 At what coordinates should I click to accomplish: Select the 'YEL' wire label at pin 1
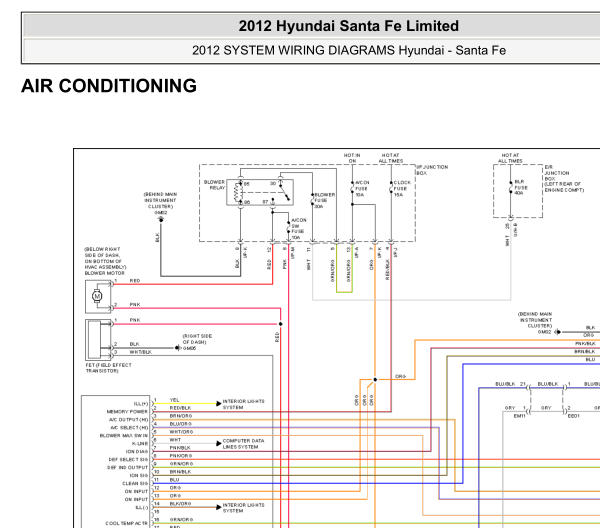click(x=174, y=400)
